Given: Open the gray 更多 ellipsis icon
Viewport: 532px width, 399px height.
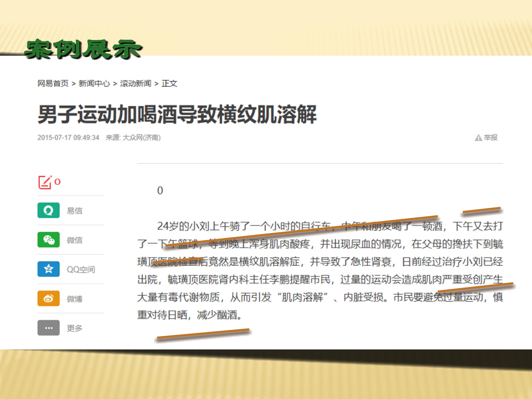Looking at the screenshot, I should click(x=49, y=328).
